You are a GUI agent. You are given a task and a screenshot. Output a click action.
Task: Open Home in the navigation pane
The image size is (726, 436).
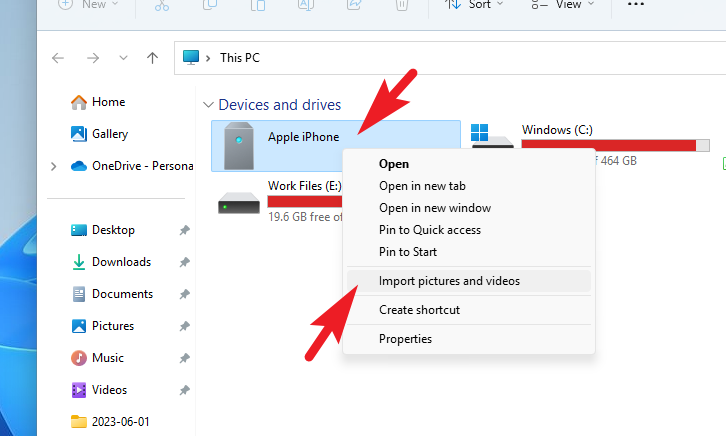click(x=98, y=102)
